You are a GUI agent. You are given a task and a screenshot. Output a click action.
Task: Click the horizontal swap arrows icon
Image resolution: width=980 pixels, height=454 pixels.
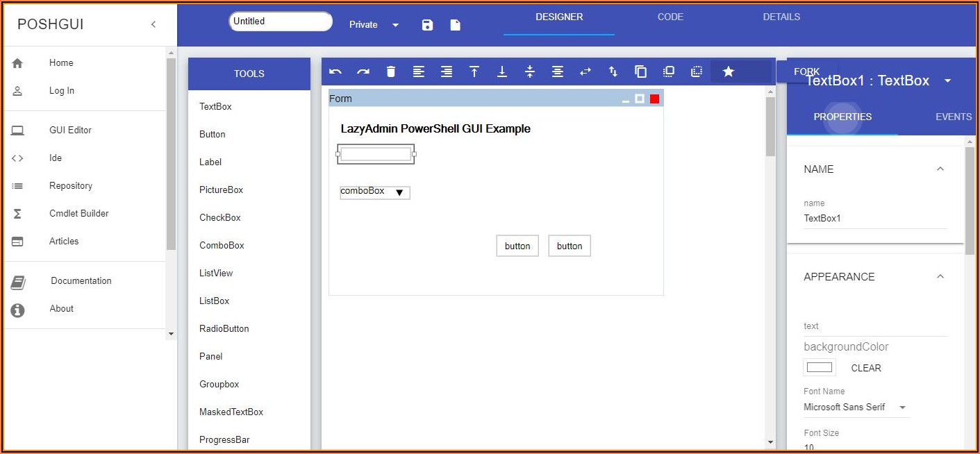[585, 72]
